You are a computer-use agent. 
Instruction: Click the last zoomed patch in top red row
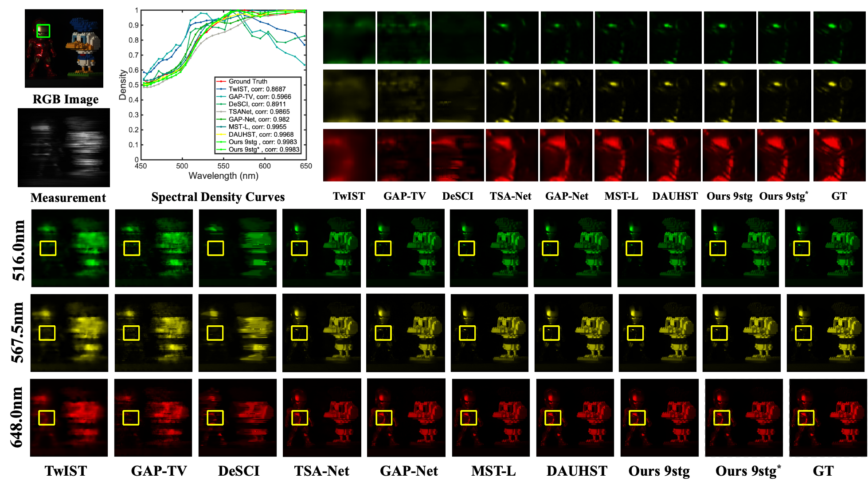840,155
